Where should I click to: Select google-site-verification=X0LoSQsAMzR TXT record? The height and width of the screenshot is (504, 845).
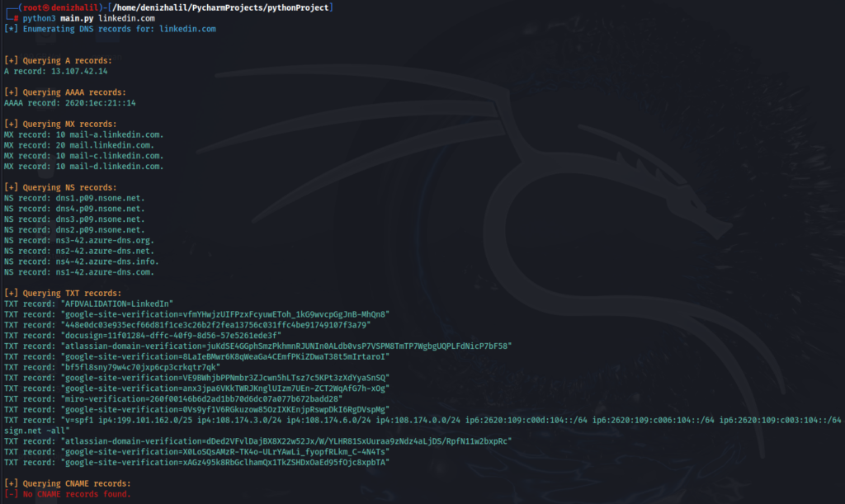click(196, 452)
